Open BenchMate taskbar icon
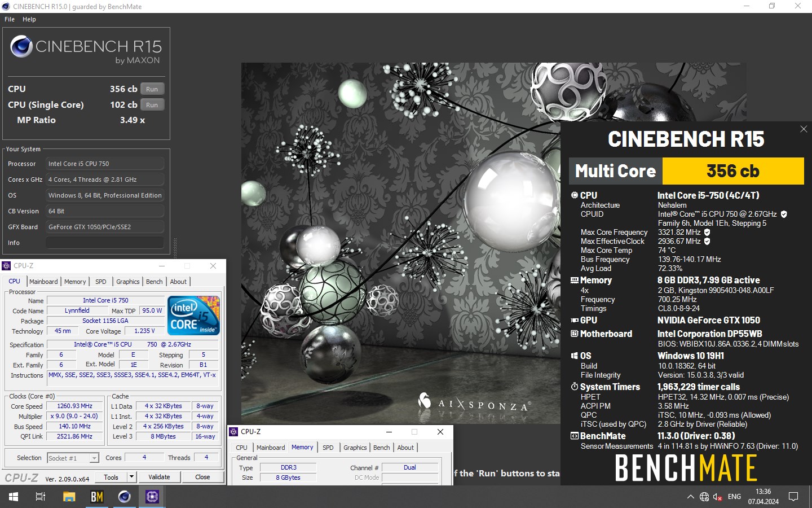The height and width of the screenshot is (508, 812). [97, 497]
